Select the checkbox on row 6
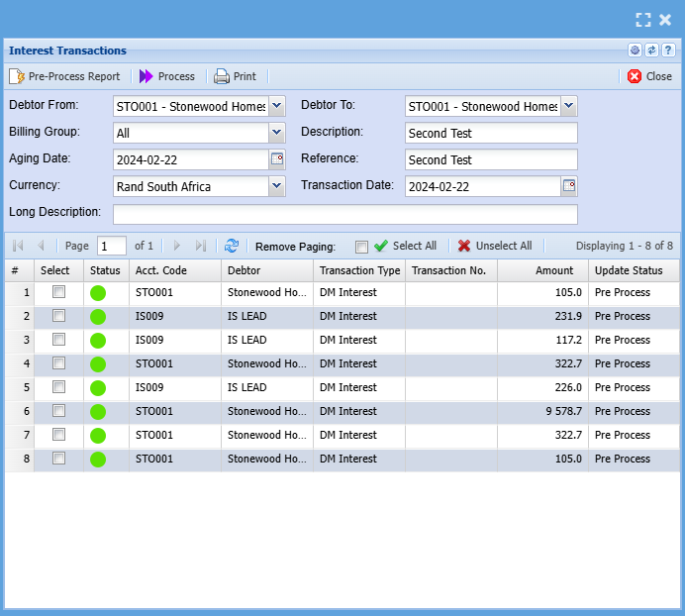This screenshot has height=616, width=685. pyautogui.click(x=59, y=411)
